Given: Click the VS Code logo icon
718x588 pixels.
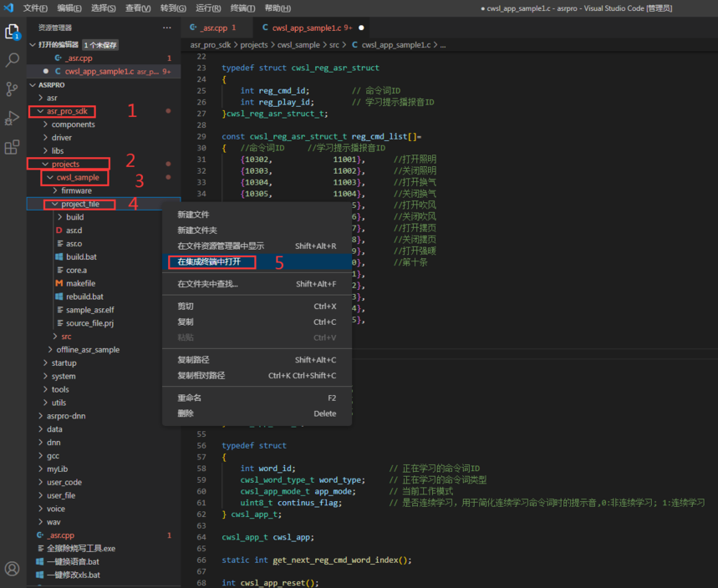Looking at the screenshot, I should tap(8, 8).
